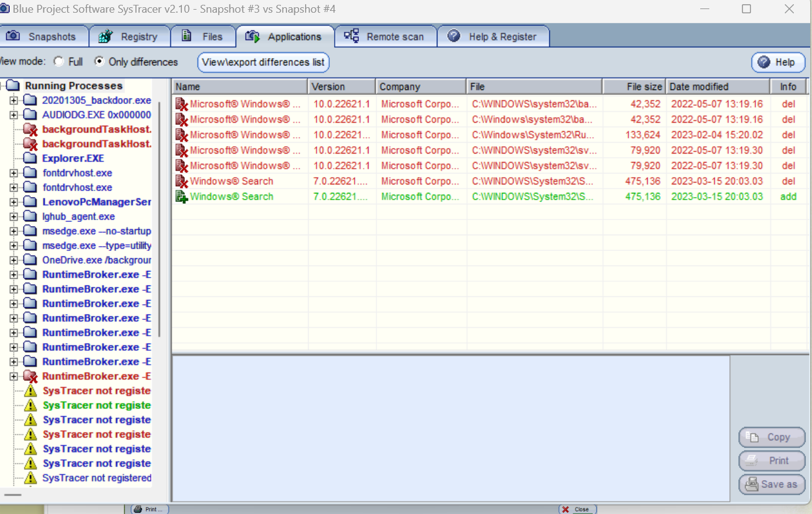Select the last non-bold SysTracer not registered entry

coord(97,478)
